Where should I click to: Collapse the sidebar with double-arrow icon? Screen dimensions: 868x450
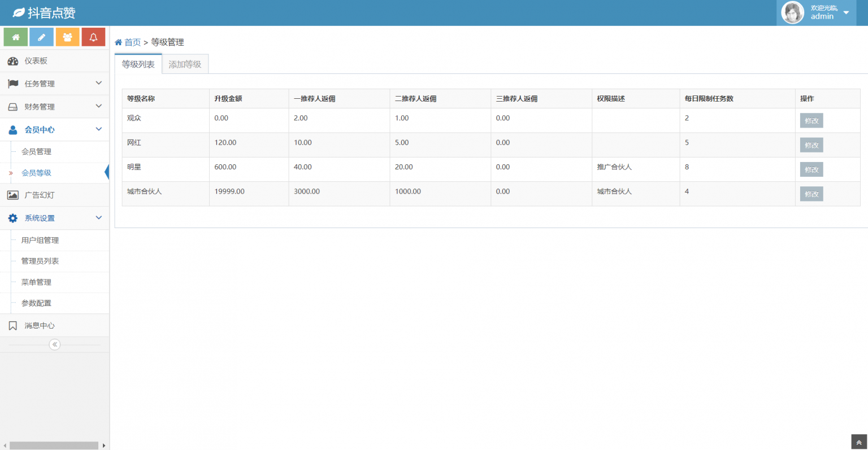55,344
